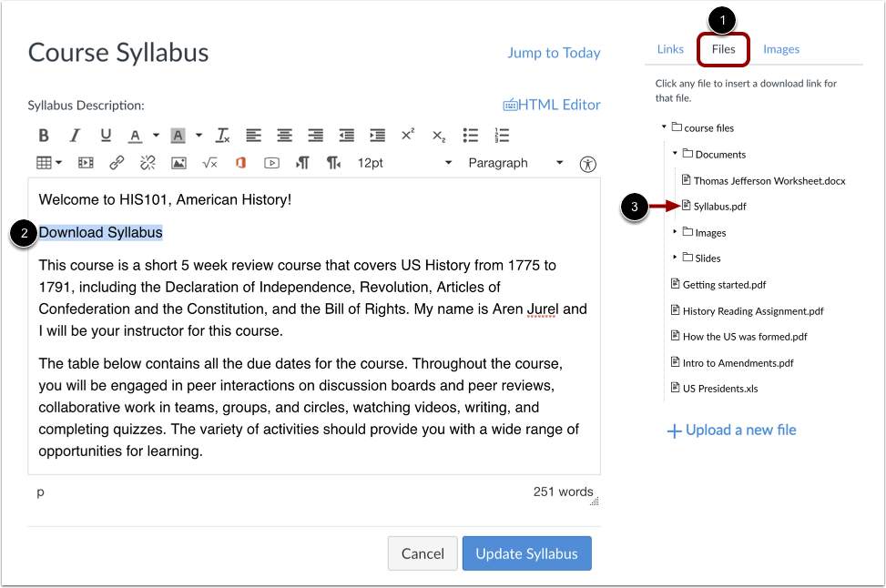Open the table dropdown arrow

[59, 163]
